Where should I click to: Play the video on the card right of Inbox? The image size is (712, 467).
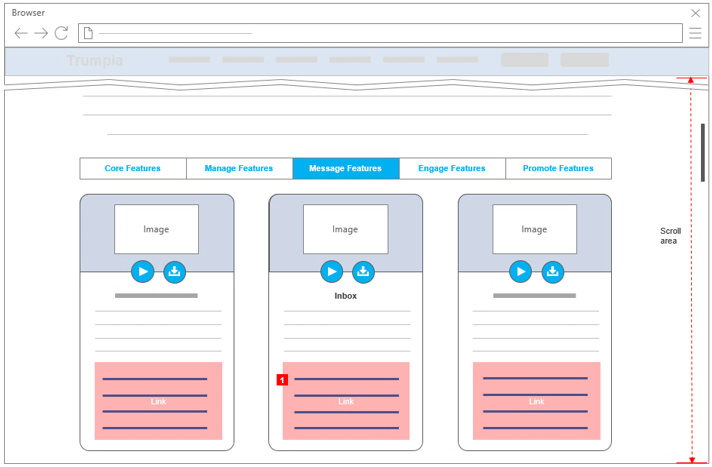[520, 272]
